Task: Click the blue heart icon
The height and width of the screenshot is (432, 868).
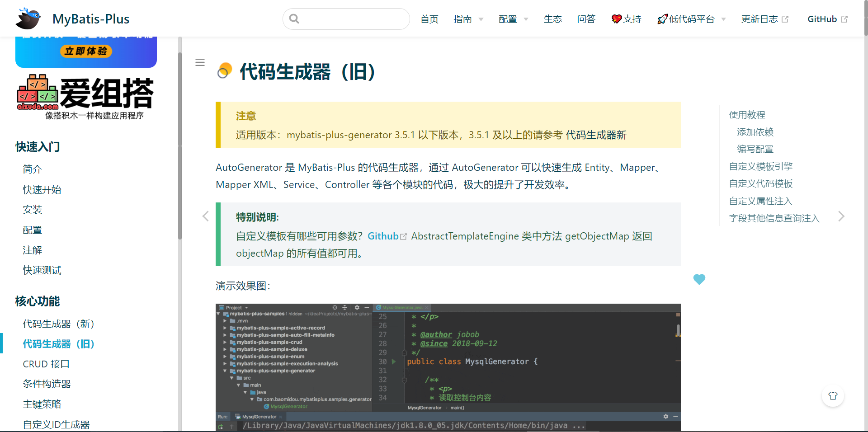Action: (699, 279)
